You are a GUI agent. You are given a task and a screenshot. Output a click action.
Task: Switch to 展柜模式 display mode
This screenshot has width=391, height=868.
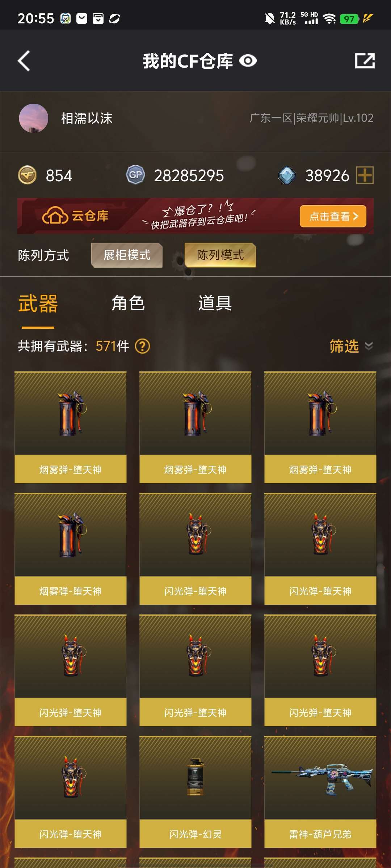[127, 255]
